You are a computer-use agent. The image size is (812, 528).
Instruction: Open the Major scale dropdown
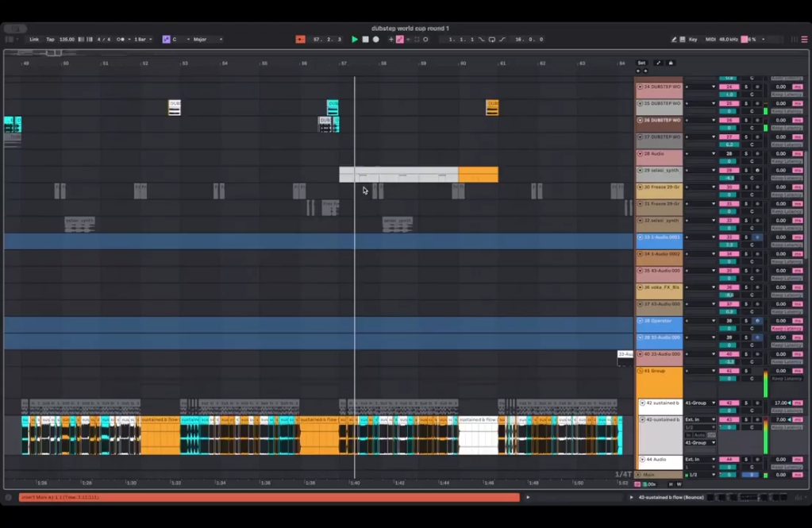point(208,40)
